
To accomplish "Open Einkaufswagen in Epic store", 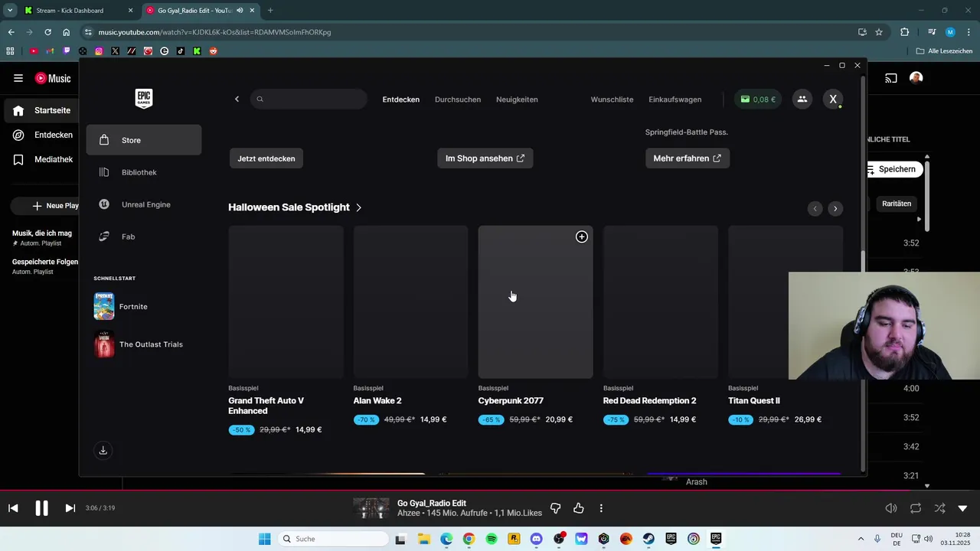I will (x=675, y=99).
